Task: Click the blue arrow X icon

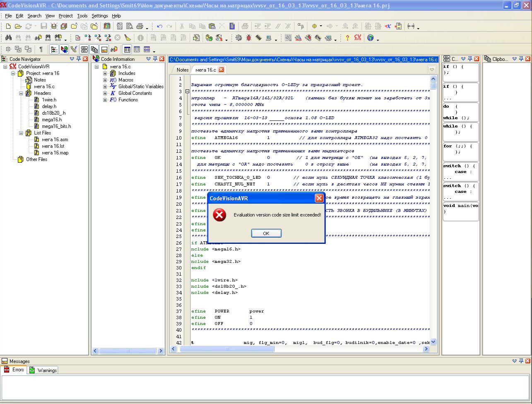Action: click(388, 26)
